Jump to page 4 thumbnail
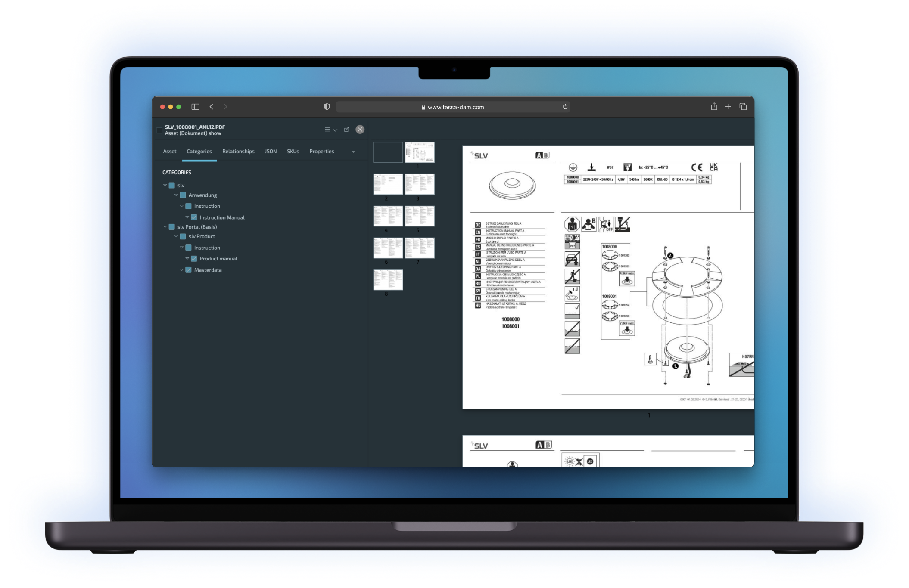The width and height of the screenshot is (909, 588). (x=388, y=216)
